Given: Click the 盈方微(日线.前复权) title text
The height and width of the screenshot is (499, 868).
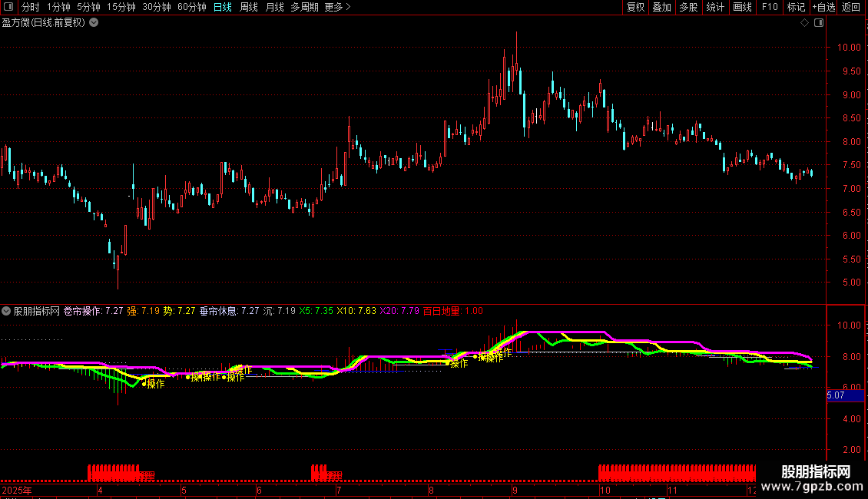Looking at the screenshot, I should coord(44,23).
